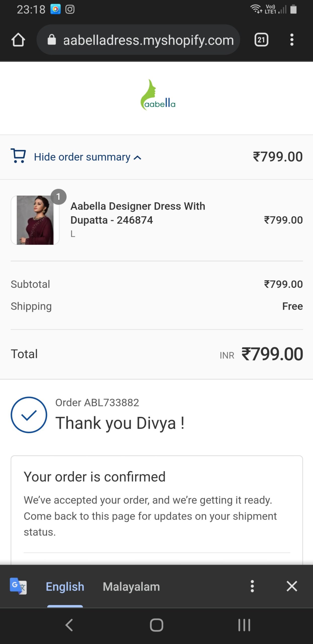This screenshot has height=644, width=313.
Task: Open the tab switcher showing 21 tabs
Action: point(261,40)
